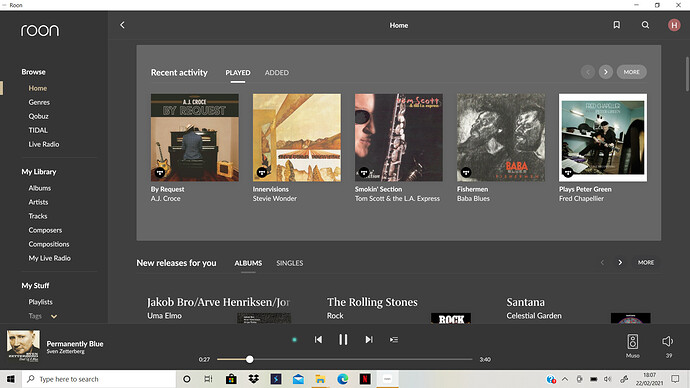Image resolution: width=690 pixels, height=388 pixels.
Task: Open Qobuz in the sidebar
Action: [x=38, y=116]
